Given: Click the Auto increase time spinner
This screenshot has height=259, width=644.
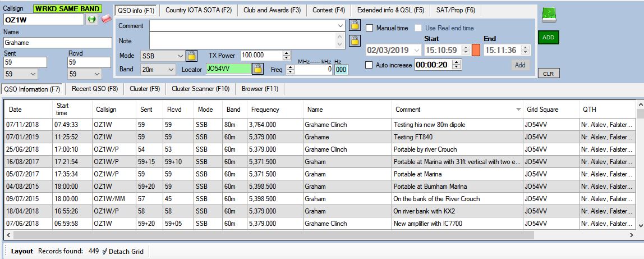Looking at the screenshot, I should pos(457,65).
